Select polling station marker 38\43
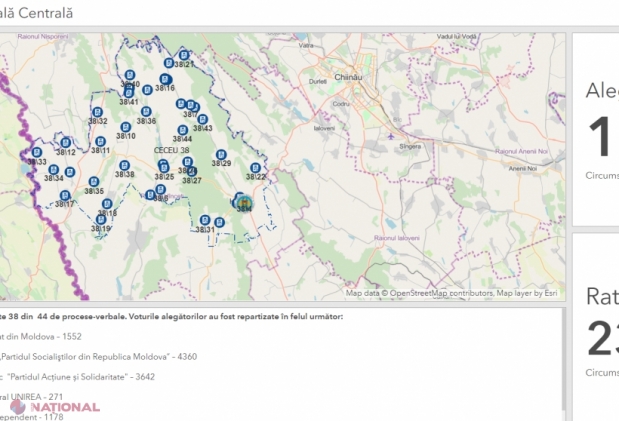The height and width of the screenshot is (421, 619). pyautogui.click(x=202, y=119)
